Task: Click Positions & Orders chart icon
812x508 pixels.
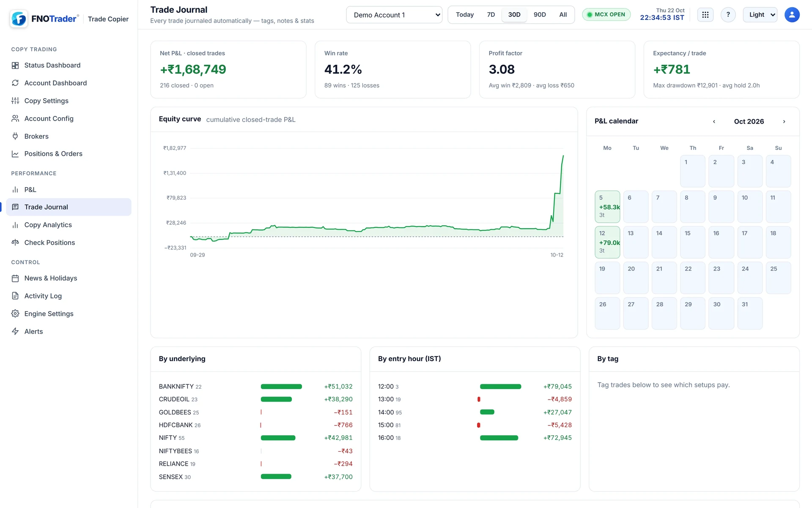Action: click(15, 154)
